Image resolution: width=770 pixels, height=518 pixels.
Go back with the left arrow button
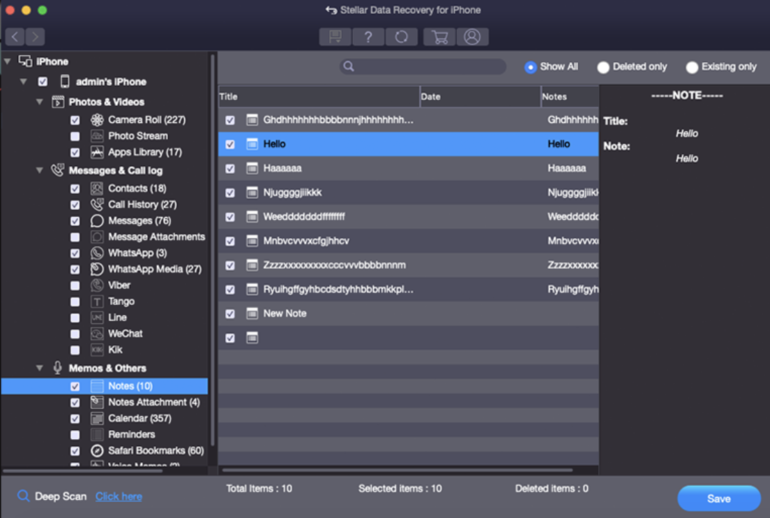click(x=15, y=37)
